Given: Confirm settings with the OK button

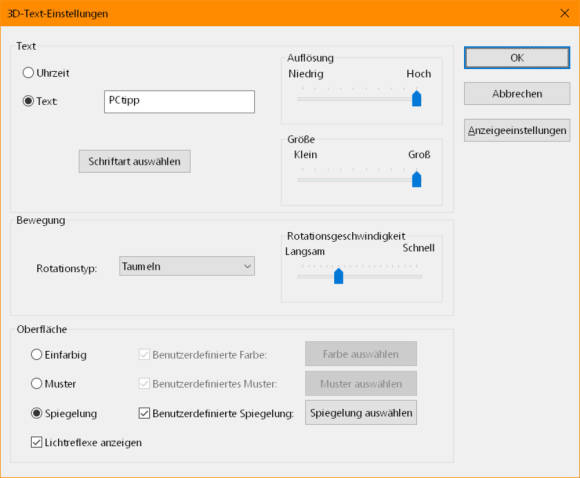Looking at the screenshot, I should click(x=517, y=58).
